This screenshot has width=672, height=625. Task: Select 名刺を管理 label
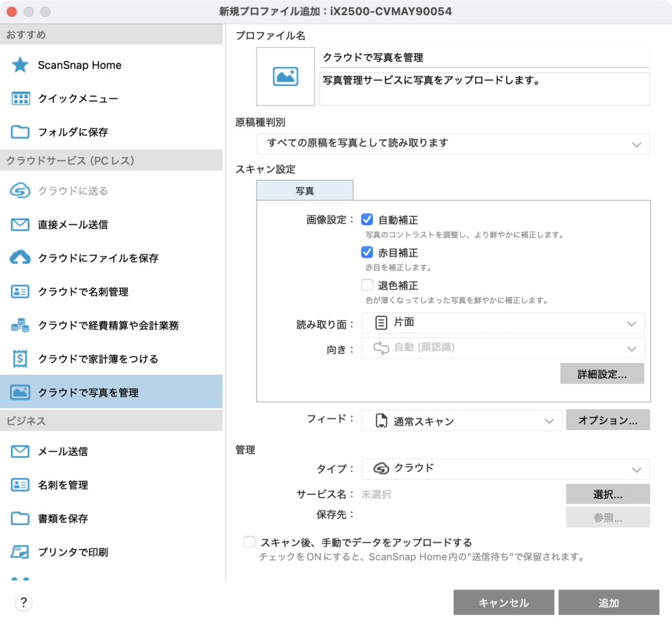(x=63, y=485)
